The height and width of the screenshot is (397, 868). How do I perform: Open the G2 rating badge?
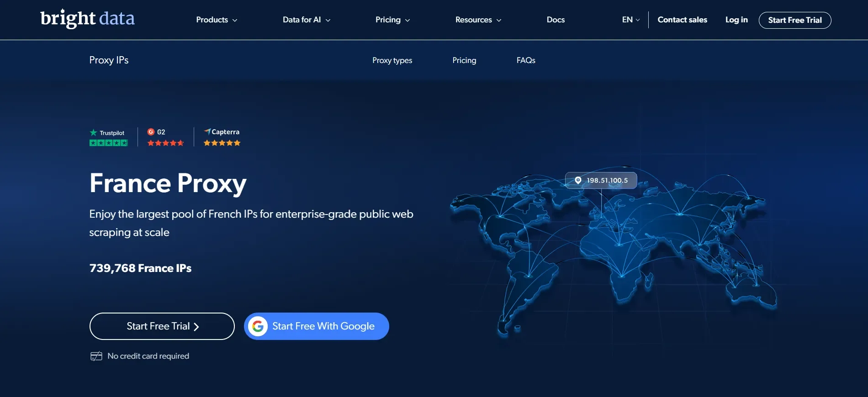(165, 137)
